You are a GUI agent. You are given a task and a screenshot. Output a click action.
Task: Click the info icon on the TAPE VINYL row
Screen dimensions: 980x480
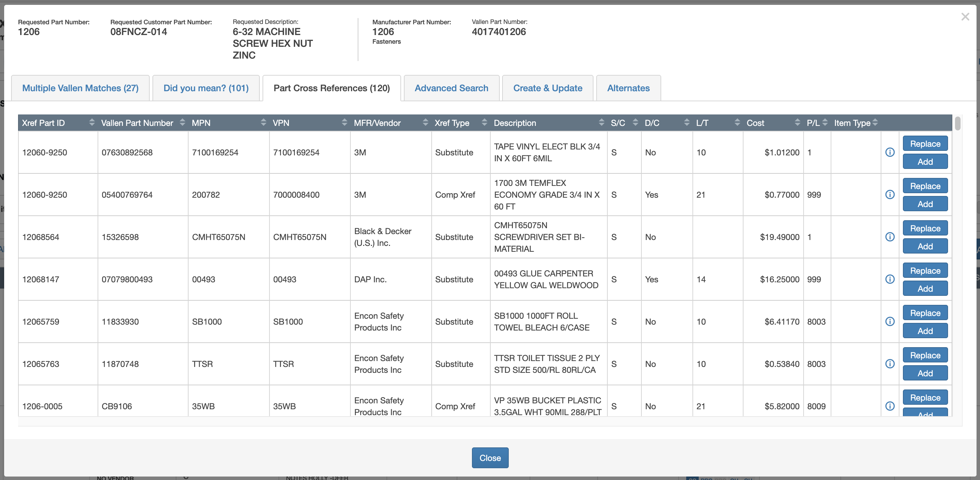coord(890,152)
